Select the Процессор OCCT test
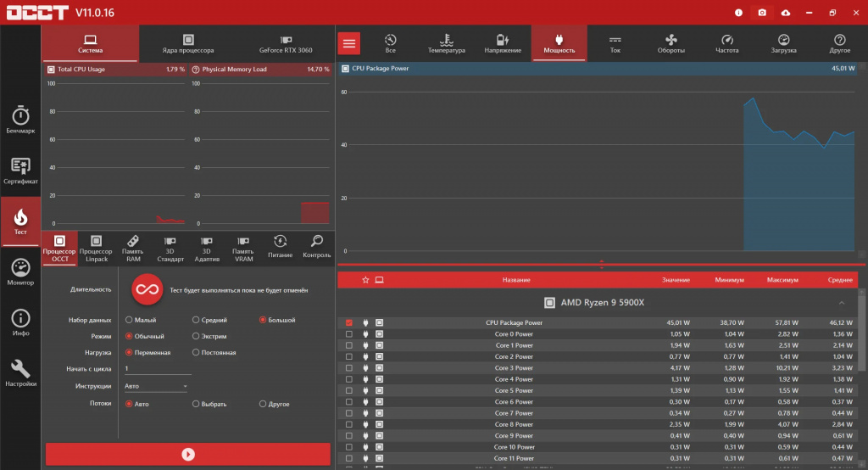Viewport: 868px width, 470px height. pos(59,248)
